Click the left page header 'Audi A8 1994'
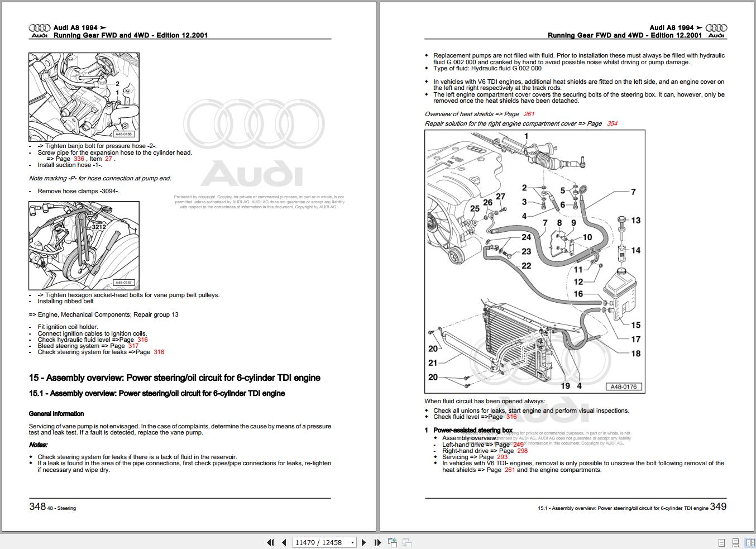This screenshot has width=756, height=549. click(80, 27)
